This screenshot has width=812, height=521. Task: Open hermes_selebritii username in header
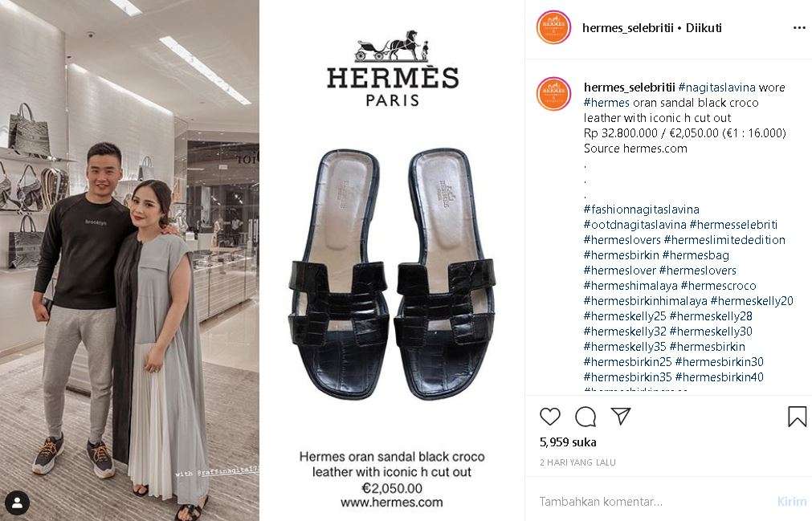click(629, 28)
